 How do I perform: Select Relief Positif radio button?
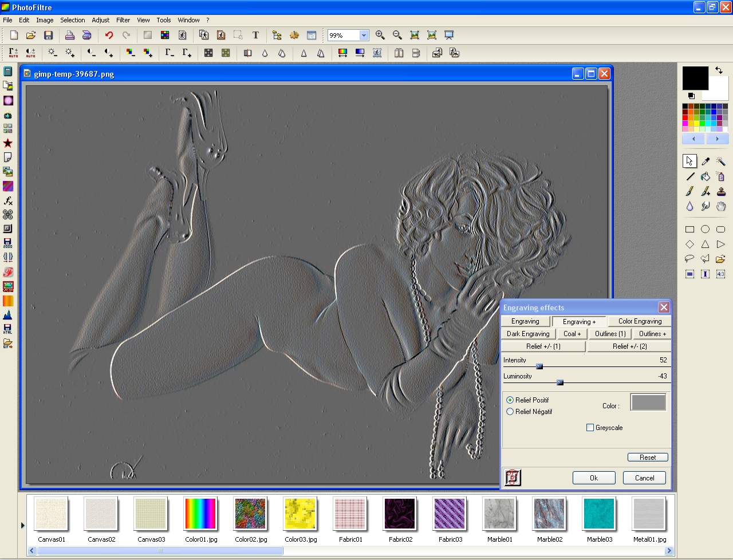click(510, 400)
